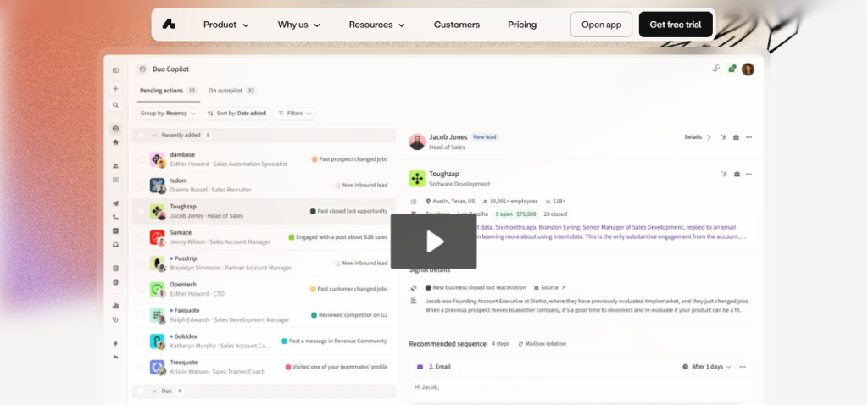Viewport: 868px width, 405px height.
Task: Open the inbox tray sidebar icon
Action: click(x=115, y=245)
